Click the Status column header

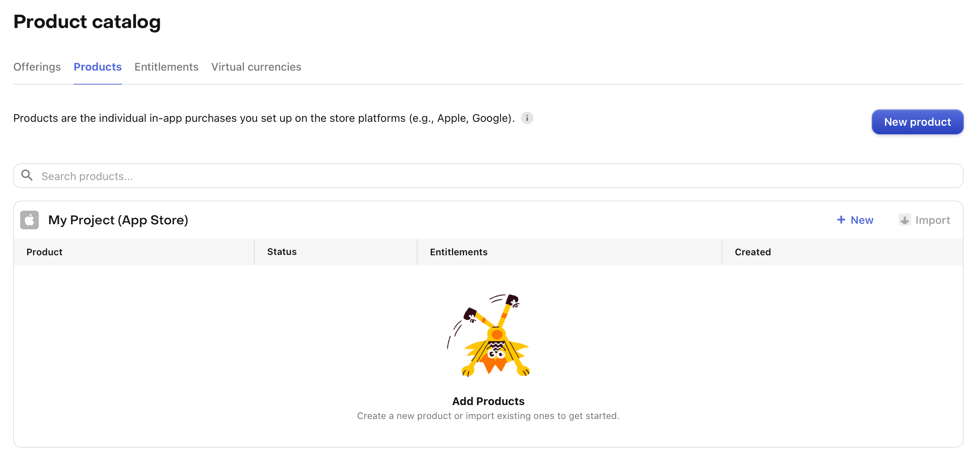click(282, 252)
